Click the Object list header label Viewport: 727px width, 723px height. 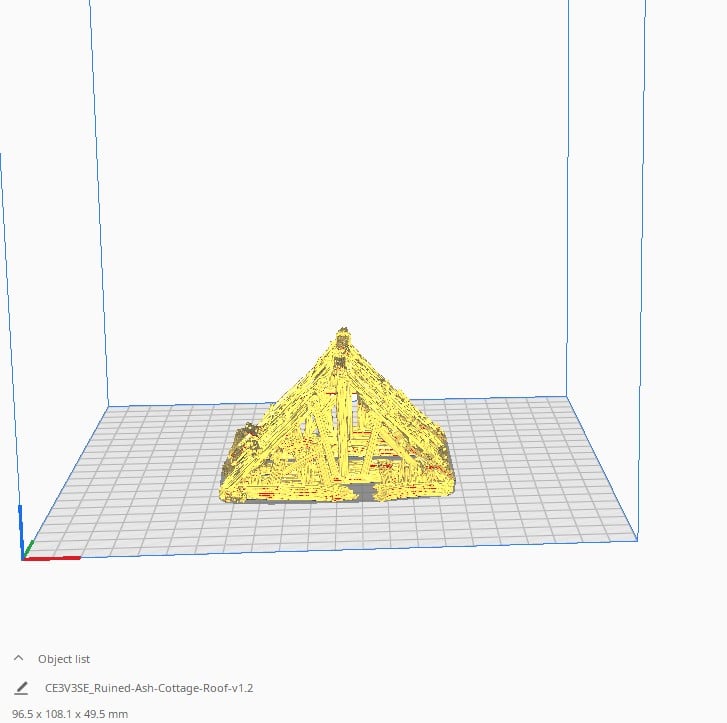pyautogui.click(x=64, y=659)
